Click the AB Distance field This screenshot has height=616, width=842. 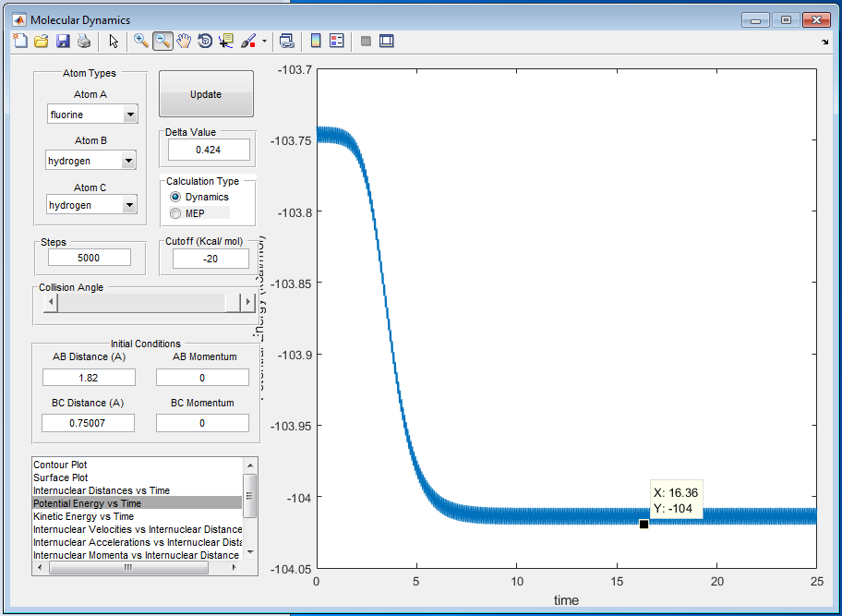[x=90, y=377]
